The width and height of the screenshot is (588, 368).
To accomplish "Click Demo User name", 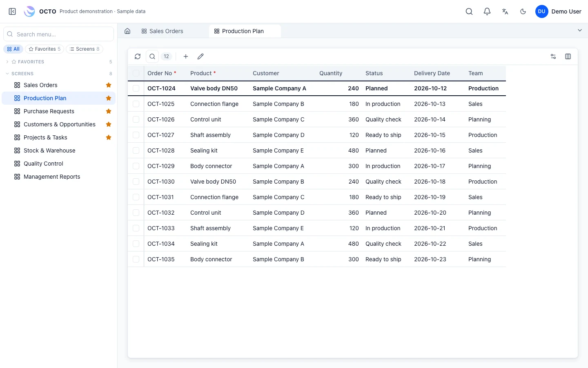I will pos(566,11).
